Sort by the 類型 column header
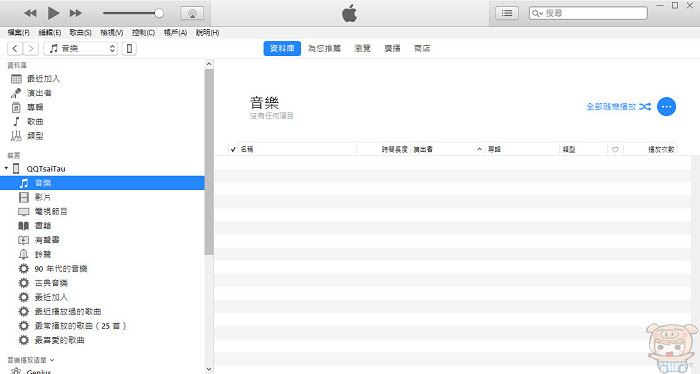Screen dimensions: 700x374 (583, 150)
